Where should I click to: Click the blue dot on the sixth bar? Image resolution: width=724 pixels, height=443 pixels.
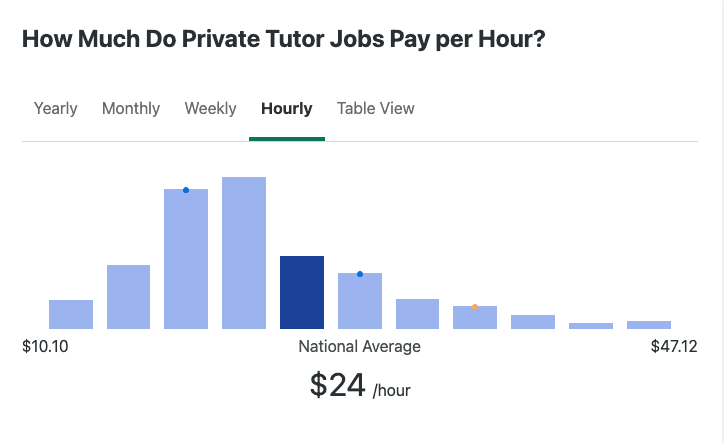360,274
